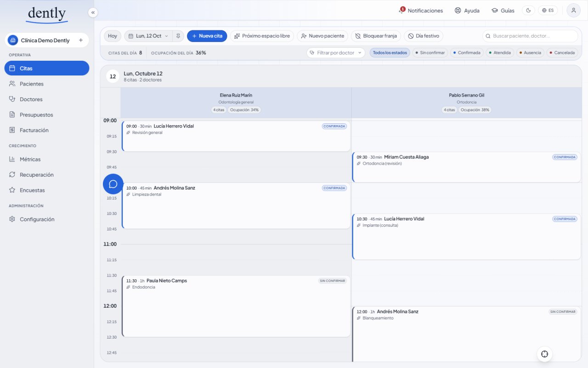Open the ES language selector
Image resolution: width=588 pixels, height=368 pixels.
point(548,10)
